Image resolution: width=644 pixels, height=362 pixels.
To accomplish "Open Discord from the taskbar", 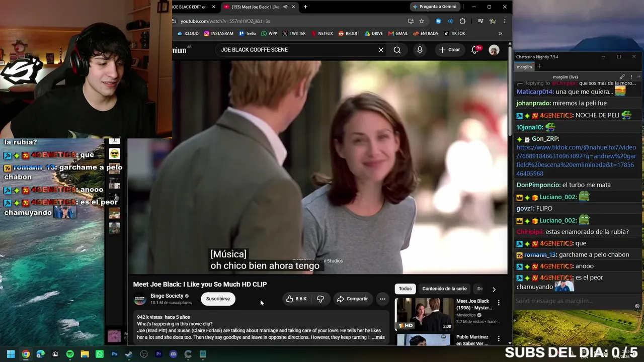I will pos(174,354).
